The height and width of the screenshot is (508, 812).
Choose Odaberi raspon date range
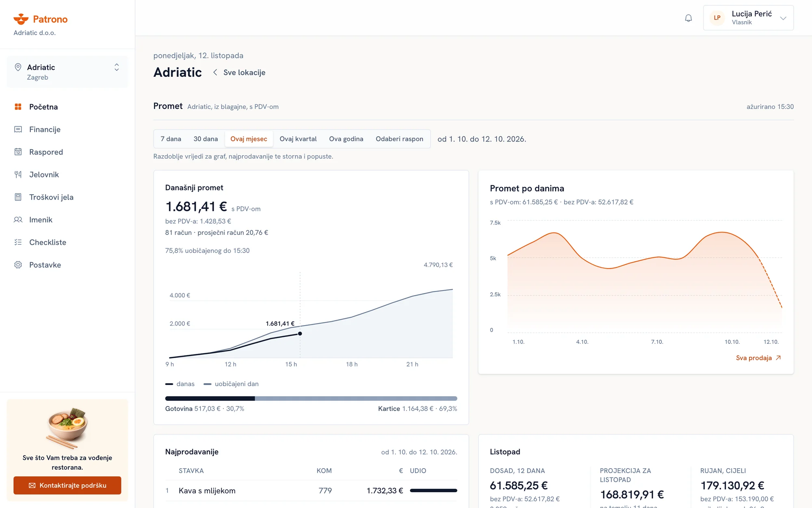coord(400,139)
